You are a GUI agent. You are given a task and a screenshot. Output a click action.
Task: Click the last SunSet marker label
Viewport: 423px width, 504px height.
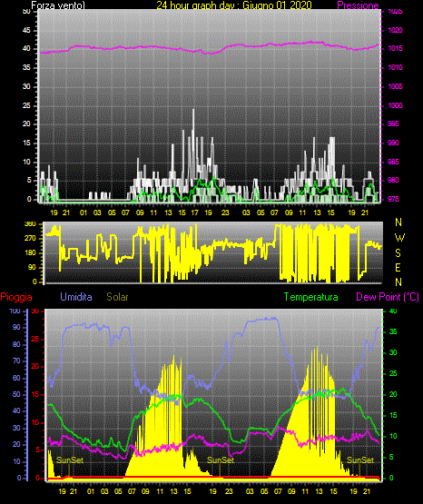360,460
